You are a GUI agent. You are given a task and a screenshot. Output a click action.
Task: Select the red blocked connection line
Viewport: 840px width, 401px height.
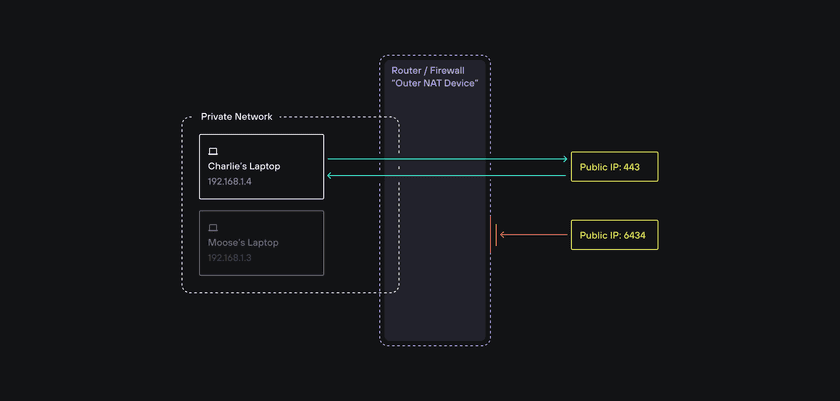coord(535,235)
